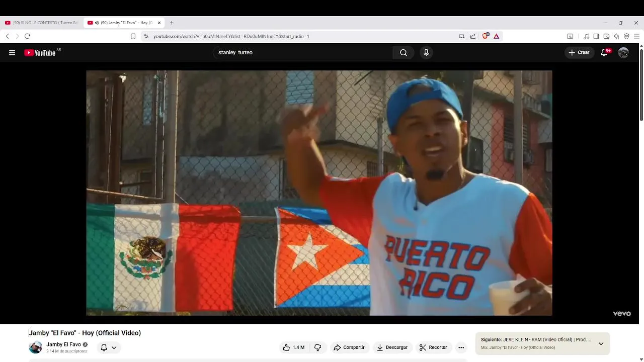Screen dimensions: 644x362
Task: Open a new tab with plus icon
Action: coord(172,23)
